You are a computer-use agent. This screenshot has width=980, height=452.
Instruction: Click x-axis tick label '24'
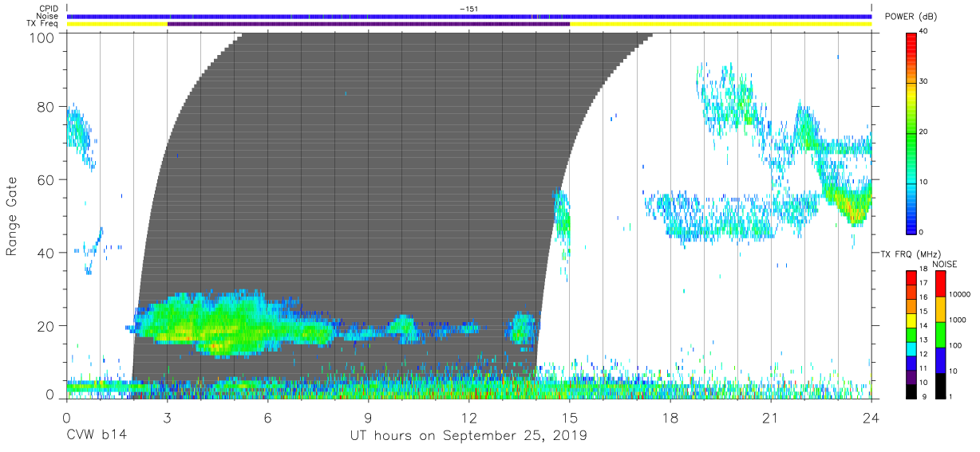click(x=871, y=417)
